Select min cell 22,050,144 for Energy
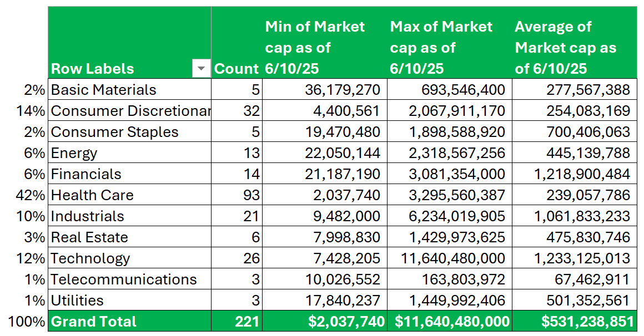This screenshot has width=644, height=336. coord(324,152)
